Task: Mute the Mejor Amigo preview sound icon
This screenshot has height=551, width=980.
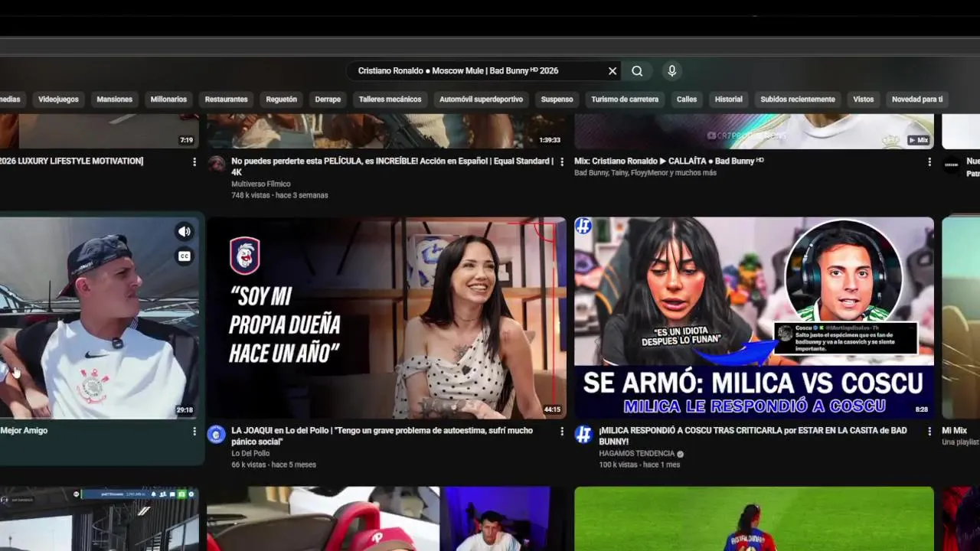Action: click(x=185, y=232)
